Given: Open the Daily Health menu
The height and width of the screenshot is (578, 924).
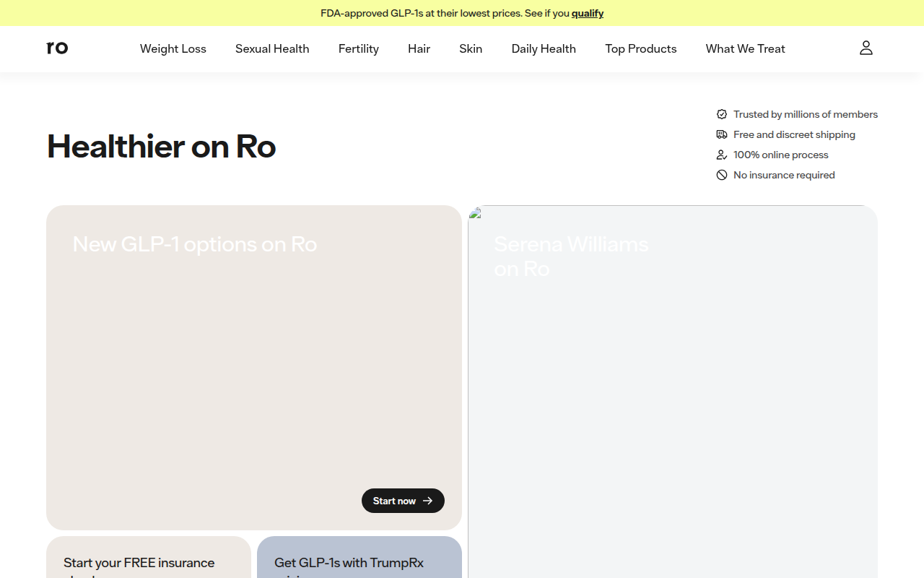Looking at the screenshot, I should [544, 48].
